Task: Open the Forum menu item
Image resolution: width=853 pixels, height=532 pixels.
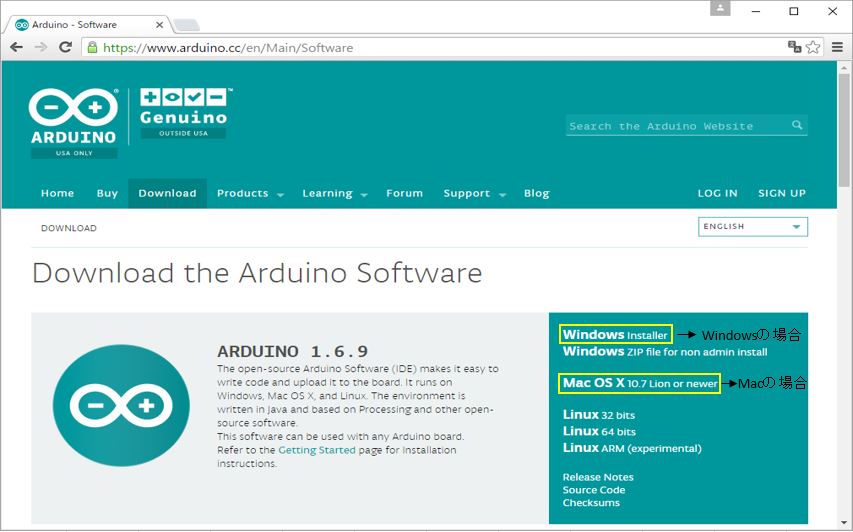Action: point(404,193)
